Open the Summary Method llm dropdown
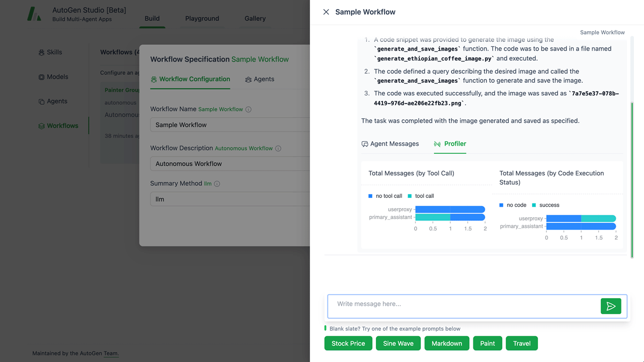Image resolution: width=644 pixels, height=362 pixels. (230, 198)
